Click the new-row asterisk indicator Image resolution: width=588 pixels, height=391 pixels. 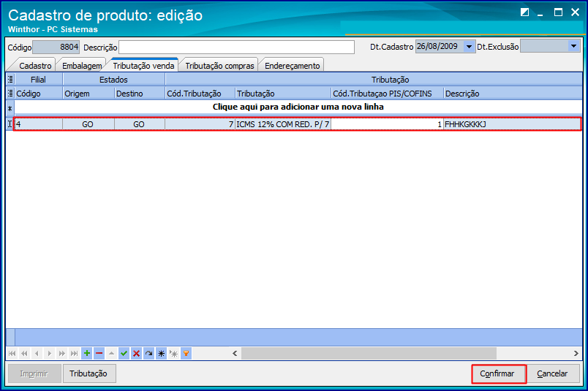pyautogui.click(x=10, y=109)
